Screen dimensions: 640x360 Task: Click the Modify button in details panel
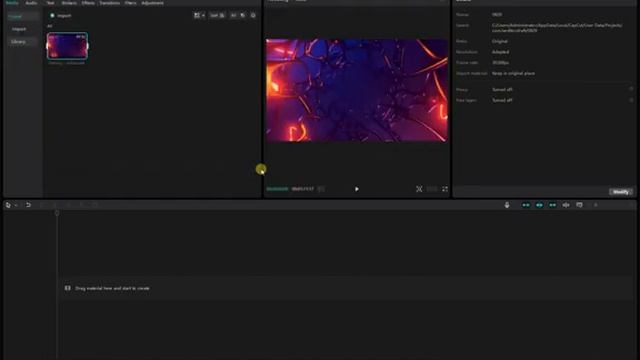621,192
